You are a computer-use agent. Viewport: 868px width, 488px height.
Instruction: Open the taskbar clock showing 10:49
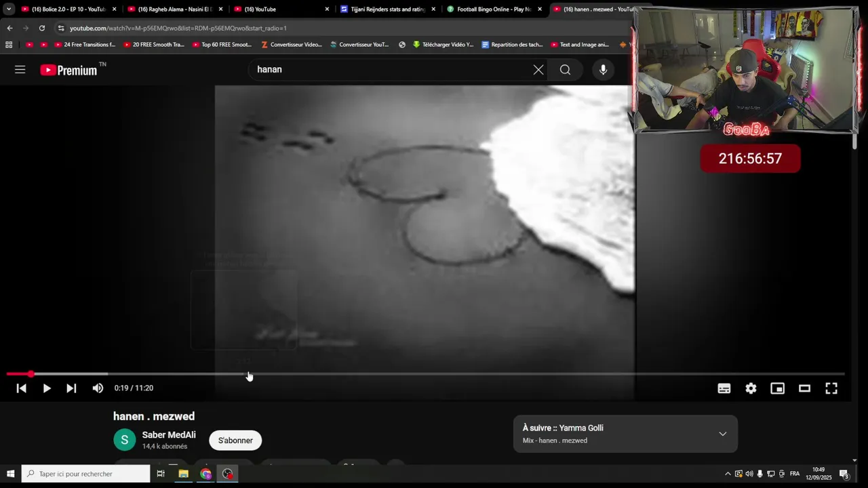[818, 473]
